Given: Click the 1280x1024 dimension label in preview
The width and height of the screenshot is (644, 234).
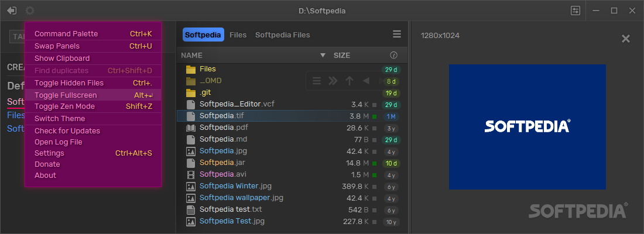Looking at the screenshot, I should click(440, 36).
